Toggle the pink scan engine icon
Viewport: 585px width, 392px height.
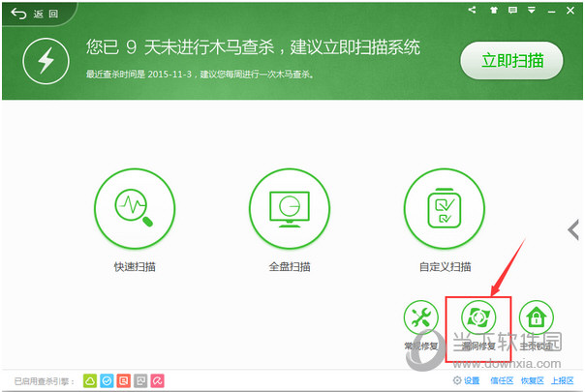point(157,380)
